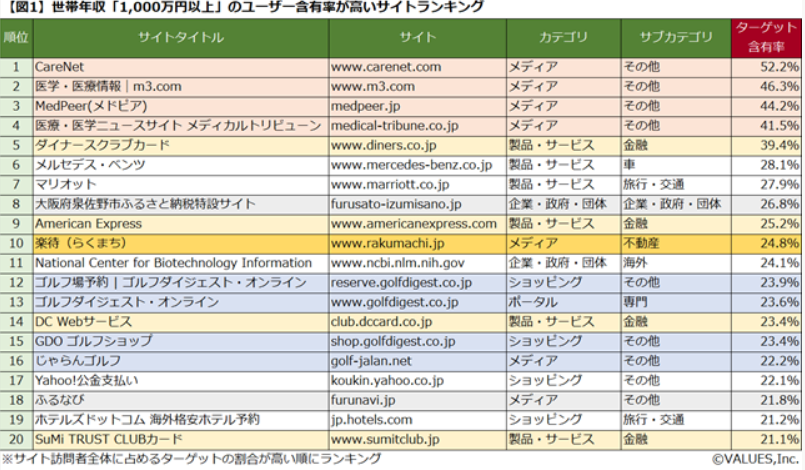Click www.rakumachi.jp URL cell
This screenshot has width=805, height=470.
(417, 243)
